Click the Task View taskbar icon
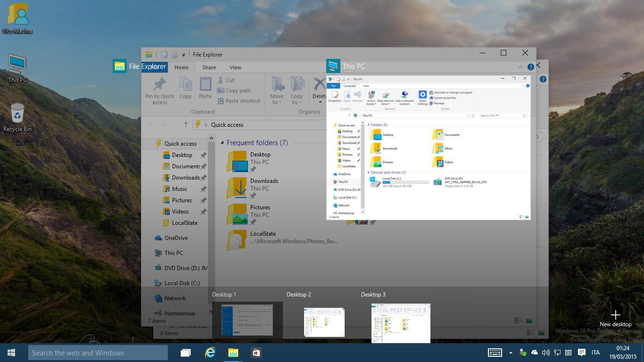Screen dimensions: 644x362 click(x=186, y=353)
